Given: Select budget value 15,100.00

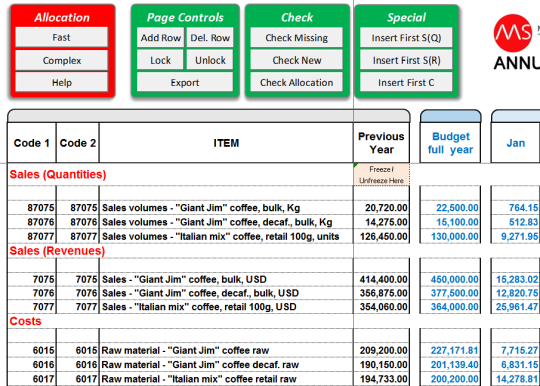Looking at the screenshot, I should [450, 222].
